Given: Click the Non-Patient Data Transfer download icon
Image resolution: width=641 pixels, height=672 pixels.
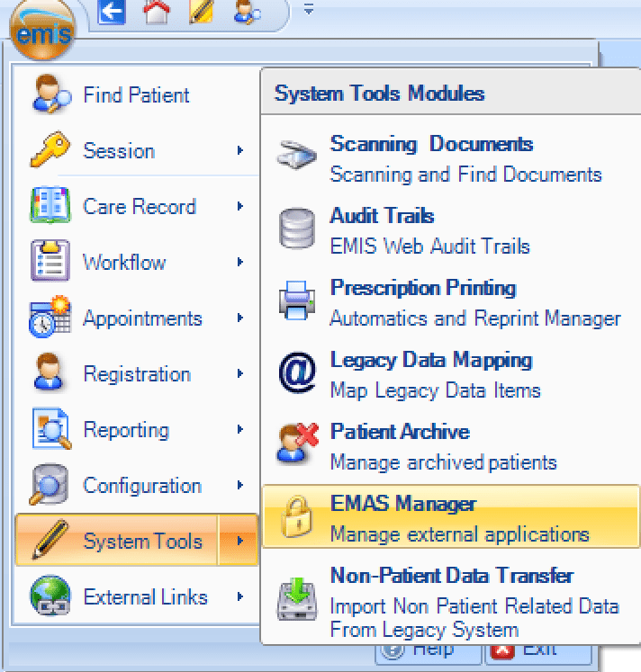Looking at the screenshot, I should point(297,599).
